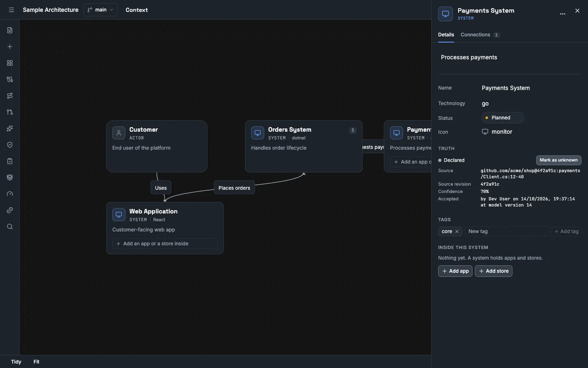Open the cable connectors icon in sidebar
588x368 pixels.
[x=10, y=79]
